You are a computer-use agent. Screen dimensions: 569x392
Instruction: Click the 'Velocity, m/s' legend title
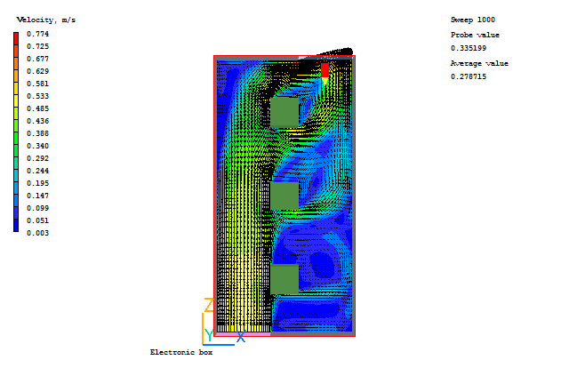pyautogui.click(x=46, y=20)
